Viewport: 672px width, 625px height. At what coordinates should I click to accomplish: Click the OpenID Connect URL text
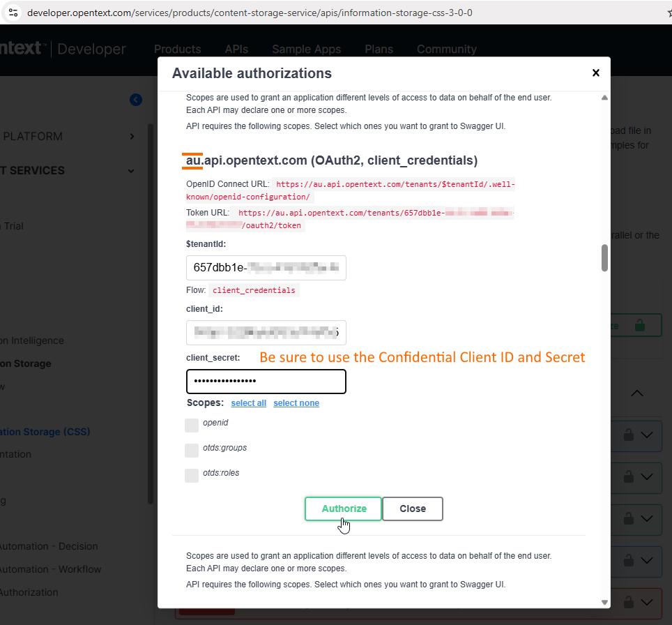coord(351,190)
